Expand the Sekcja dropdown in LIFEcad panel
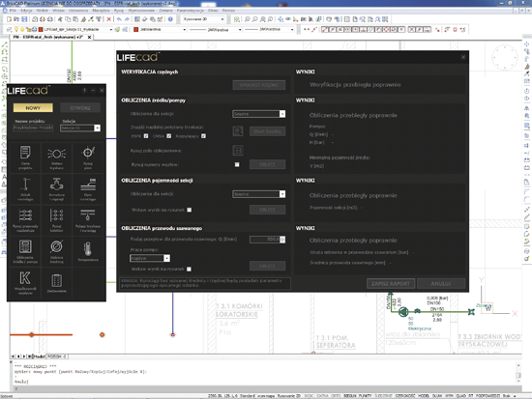Viewport: 532px width, 399px height. (x=98, y=128)
